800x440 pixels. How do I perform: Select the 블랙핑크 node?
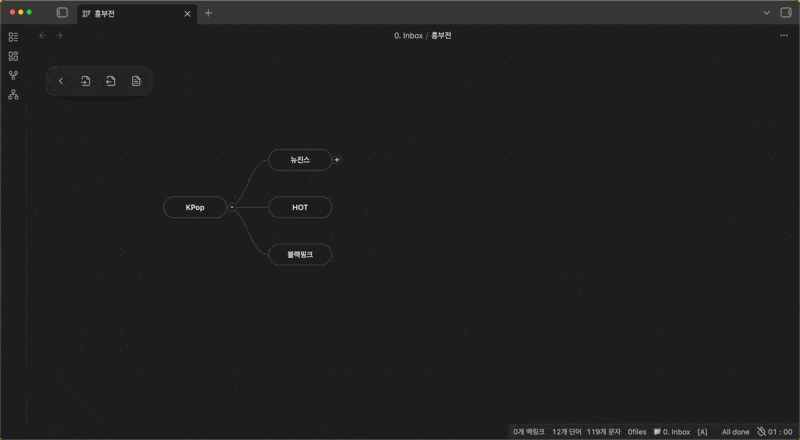300,254
